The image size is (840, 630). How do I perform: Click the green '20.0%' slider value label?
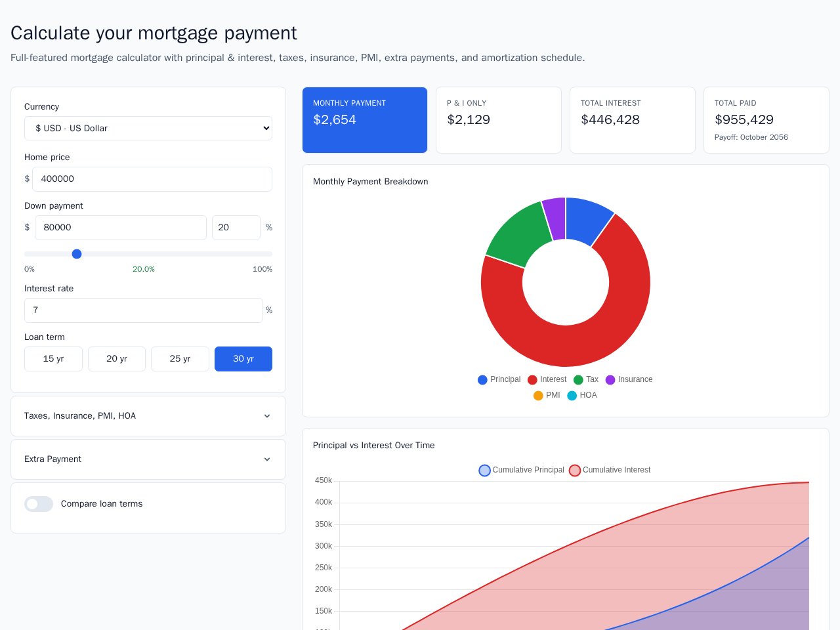[144, 269]
